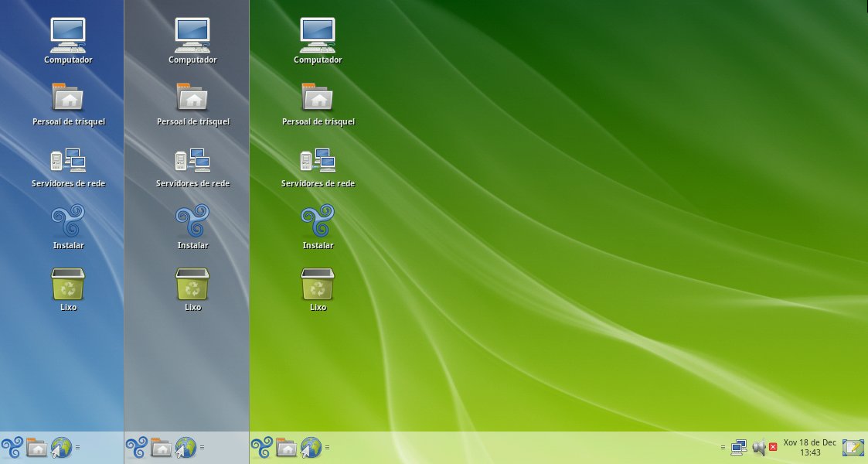
Task: Open the calendar from Xov 18 de Dec clock
Action: [x=810, y=448]
